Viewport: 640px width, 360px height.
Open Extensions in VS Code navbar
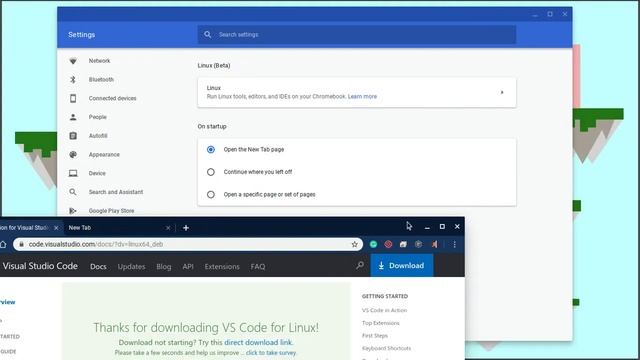click(x=222, y=267)
